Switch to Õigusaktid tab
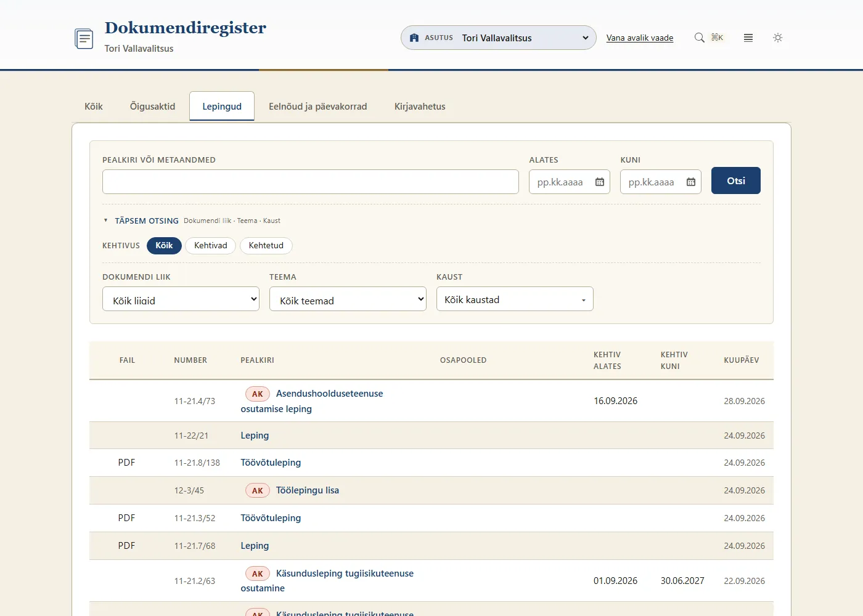The height and width of the screenshot is (616, 863). point(153,106)
